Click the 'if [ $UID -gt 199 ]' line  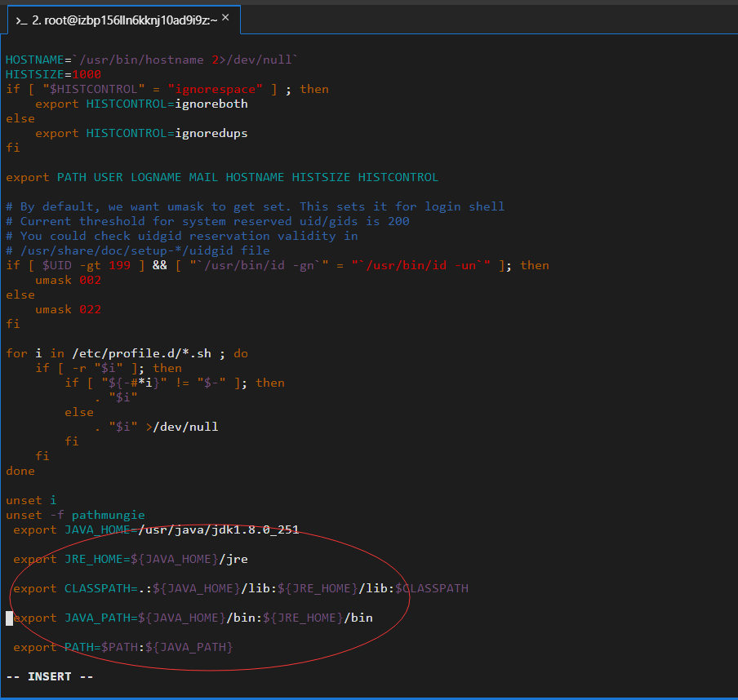click(x=278, y=265)
